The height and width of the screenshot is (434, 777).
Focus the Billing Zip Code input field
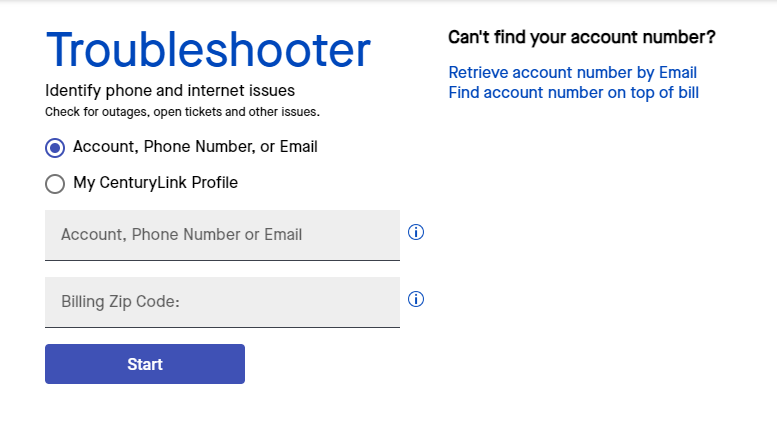(x=222, y=302)
